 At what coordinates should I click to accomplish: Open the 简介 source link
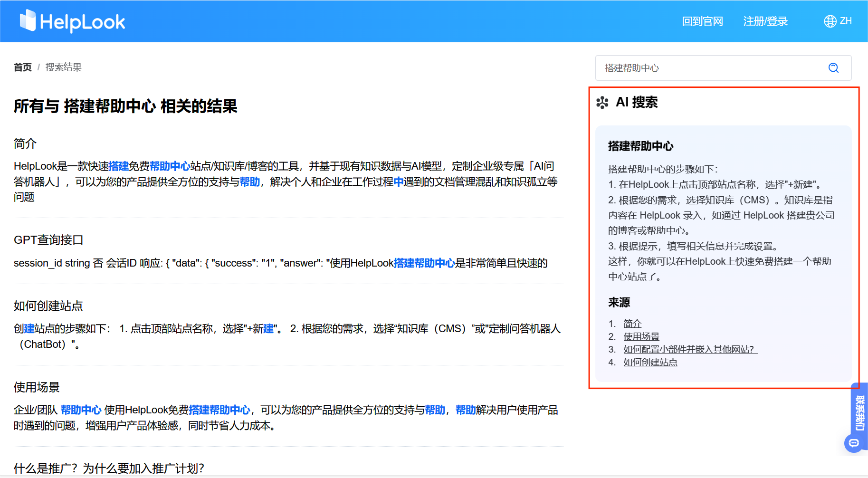632,323
